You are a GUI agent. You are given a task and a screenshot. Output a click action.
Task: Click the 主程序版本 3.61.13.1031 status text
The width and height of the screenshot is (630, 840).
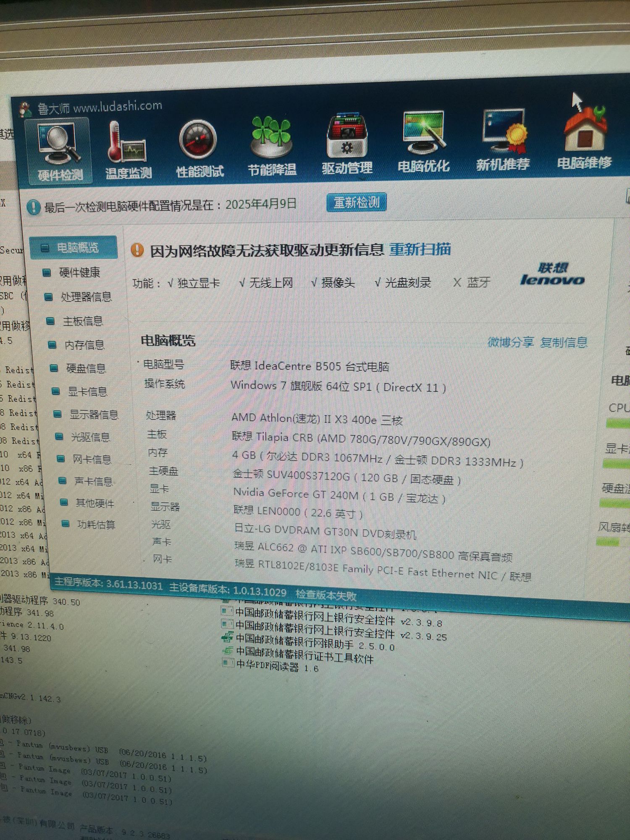coord(108,584)
